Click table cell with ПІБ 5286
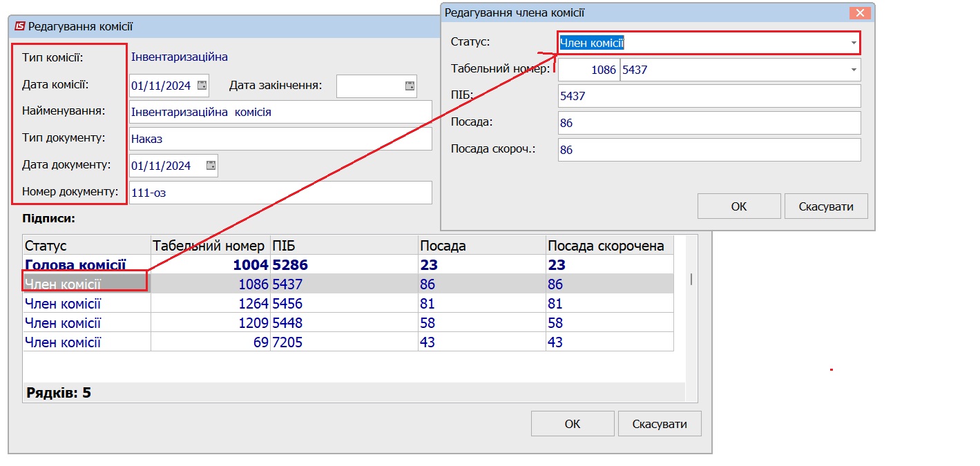The width and height of the screenshot is (980, 466). pyautogui.click(x=344, y=264)
